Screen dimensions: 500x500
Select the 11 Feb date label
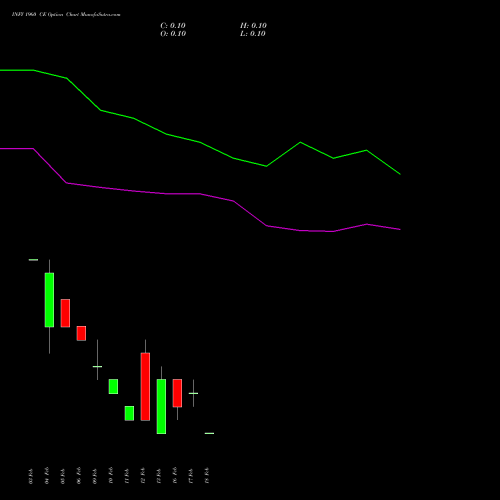pyautogui.click(x=127, y=476)
